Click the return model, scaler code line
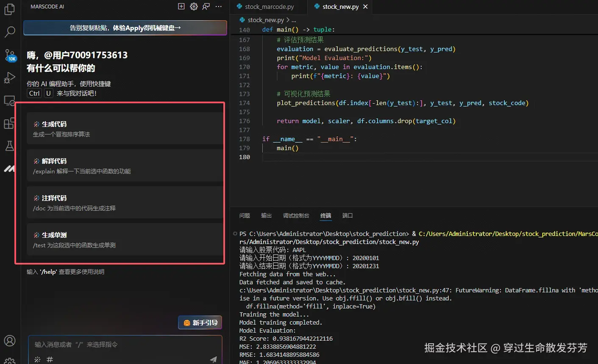This screenshot has height=364, width=598. click(x=366, y=121)
